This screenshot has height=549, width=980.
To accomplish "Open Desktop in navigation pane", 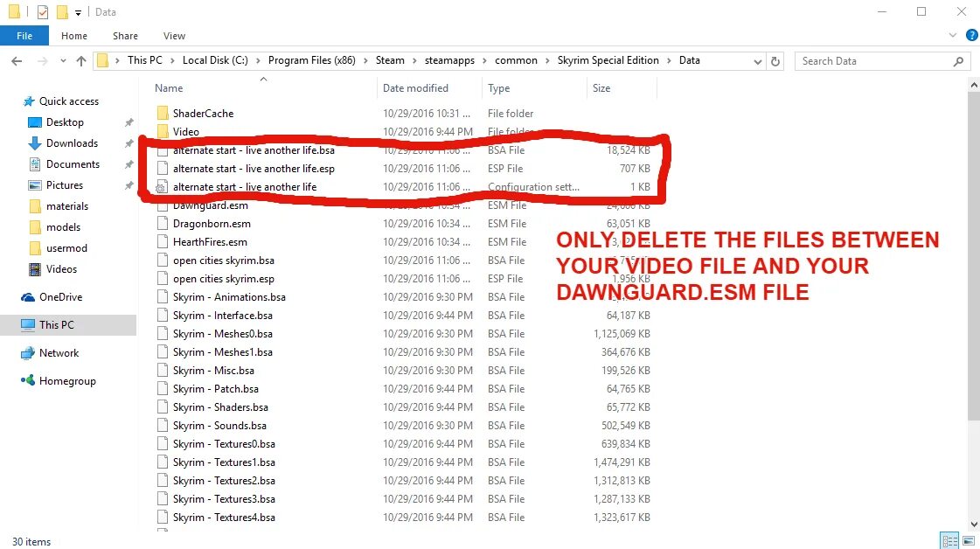I will (65, 122).
